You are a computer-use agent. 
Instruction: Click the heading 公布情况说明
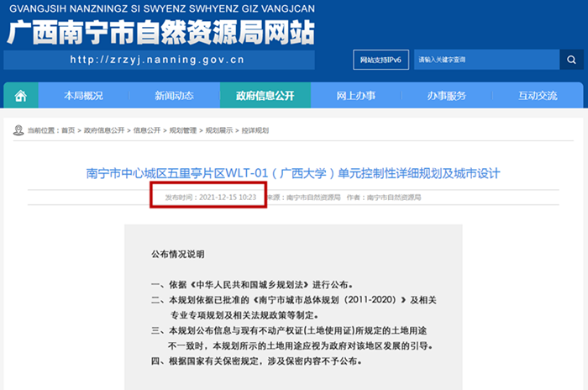tap(178, 254)
